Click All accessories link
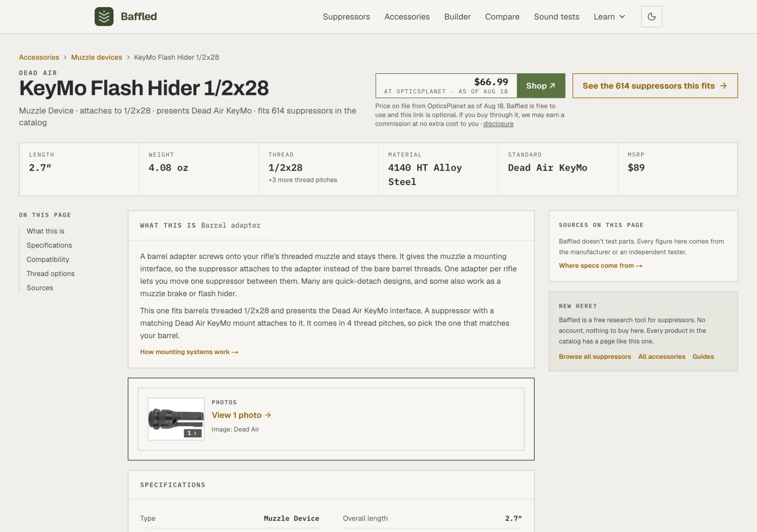The height and width of the screenshot is (532, 757). pyautogui.click(x=661, y=357)
